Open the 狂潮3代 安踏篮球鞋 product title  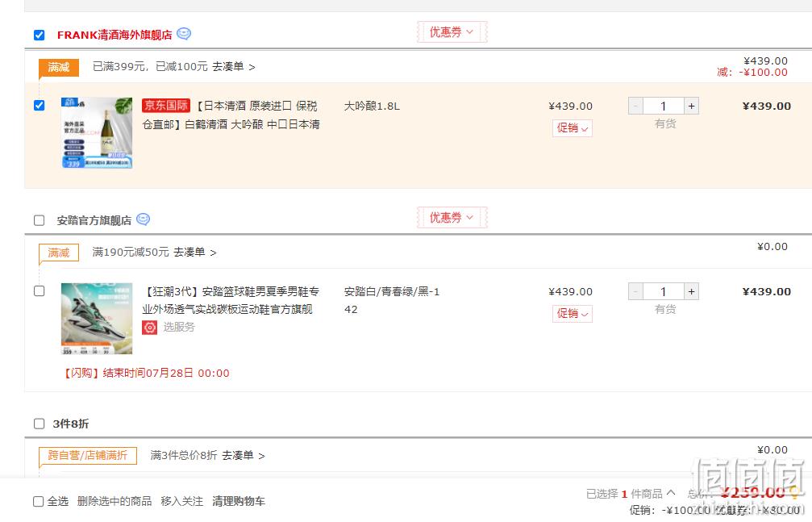coord(231,300)
